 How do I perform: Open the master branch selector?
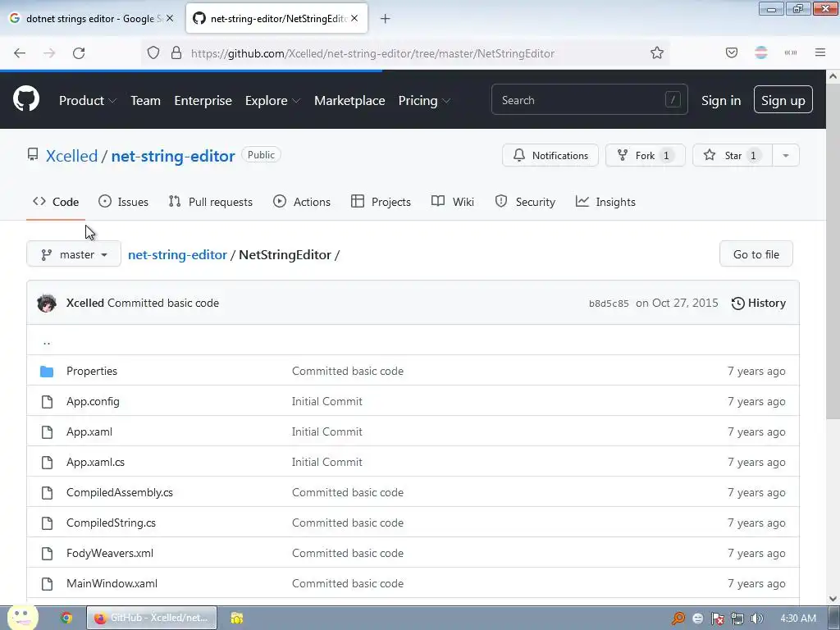click(74, 254)
